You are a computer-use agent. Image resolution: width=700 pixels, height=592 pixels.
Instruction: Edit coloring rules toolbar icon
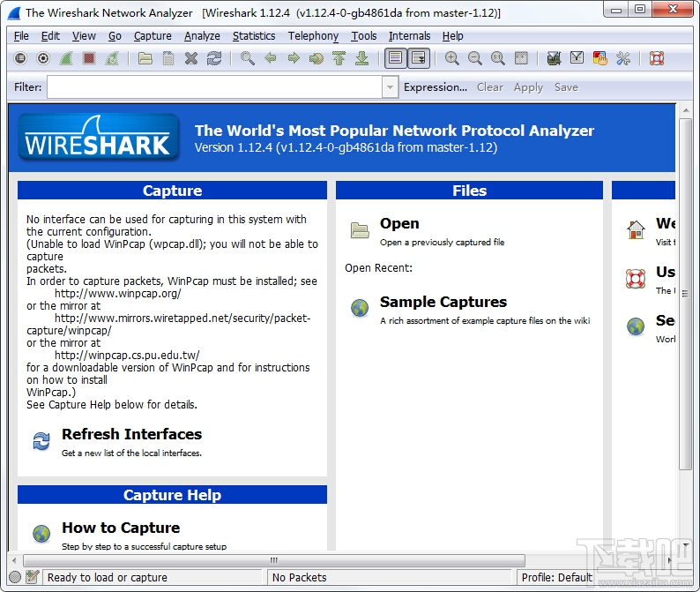[600, 58]
